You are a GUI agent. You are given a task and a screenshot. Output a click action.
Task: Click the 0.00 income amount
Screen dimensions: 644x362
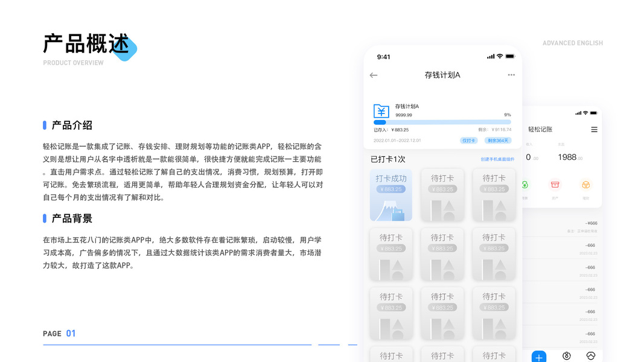[x=532, y=157]
